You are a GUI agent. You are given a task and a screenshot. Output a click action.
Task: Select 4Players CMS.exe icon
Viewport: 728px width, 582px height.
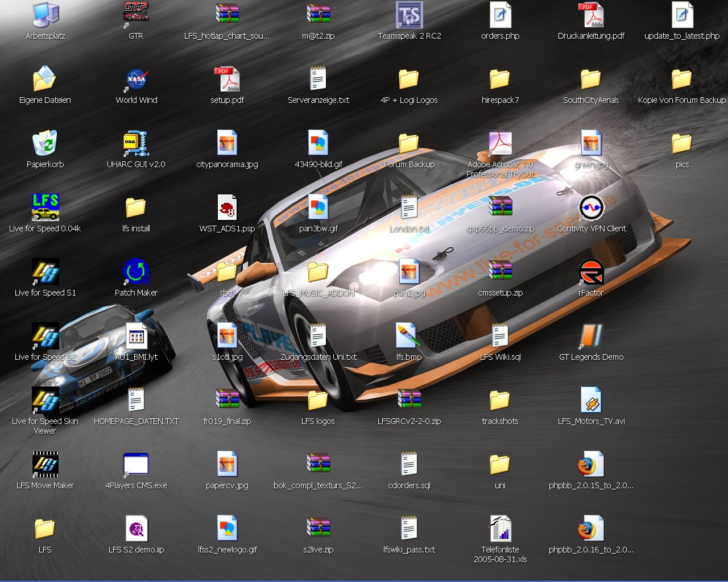click(136, 465)
